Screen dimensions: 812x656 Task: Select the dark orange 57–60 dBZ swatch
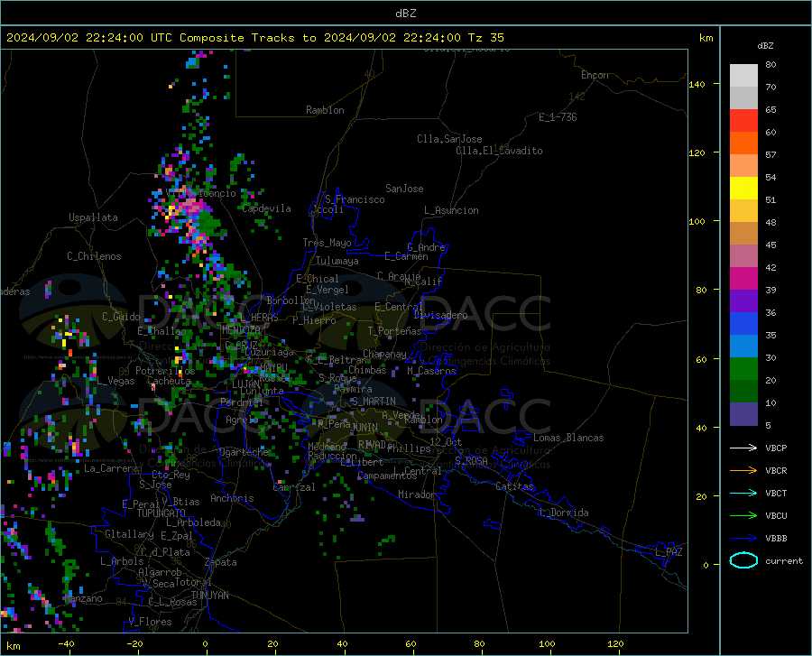[x=743, y=143]
